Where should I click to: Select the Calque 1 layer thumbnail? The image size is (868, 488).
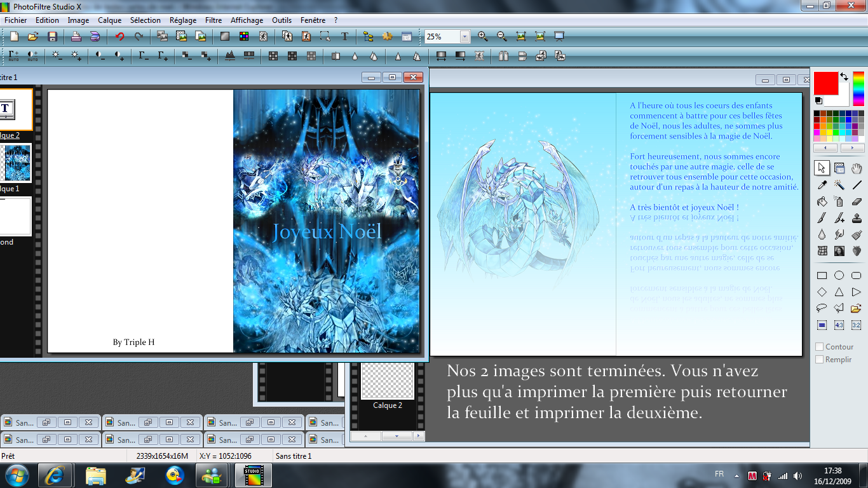tap(15, 163)
